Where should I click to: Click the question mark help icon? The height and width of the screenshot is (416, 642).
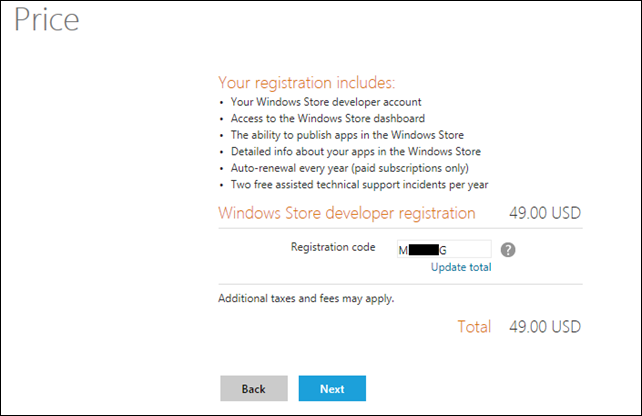(508, 250)
